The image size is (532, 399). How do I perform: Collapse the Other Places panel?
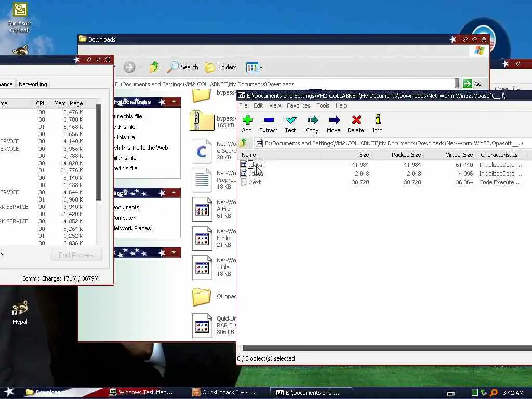174,193
